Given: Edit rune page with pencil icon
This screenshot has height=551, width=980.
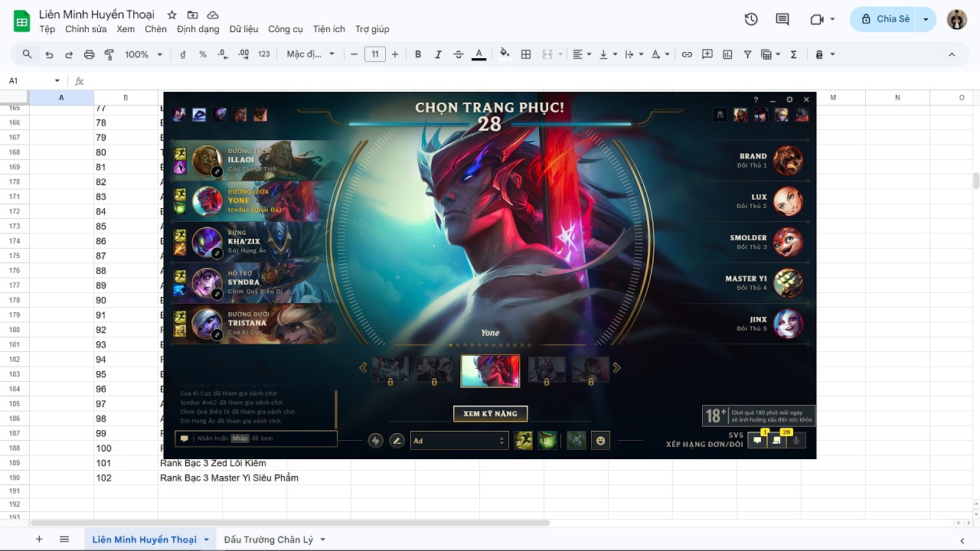Looking at the screenshot, I should pos(397,441).
